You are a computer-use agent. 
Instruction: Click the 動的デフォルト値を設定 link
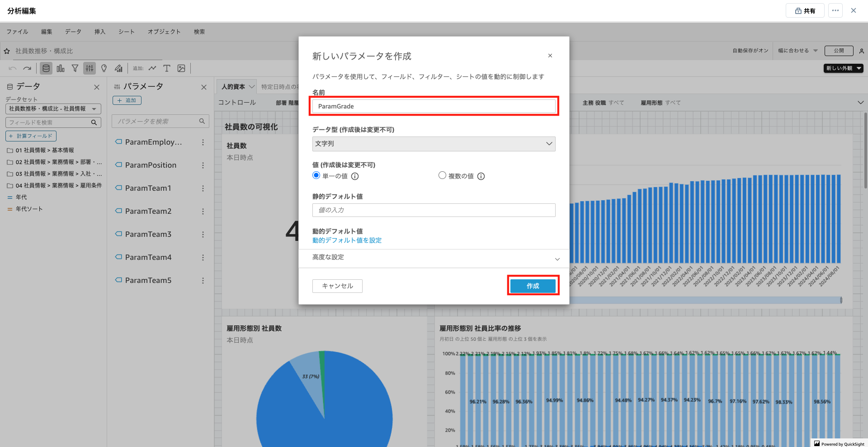[x=347, y=240]
